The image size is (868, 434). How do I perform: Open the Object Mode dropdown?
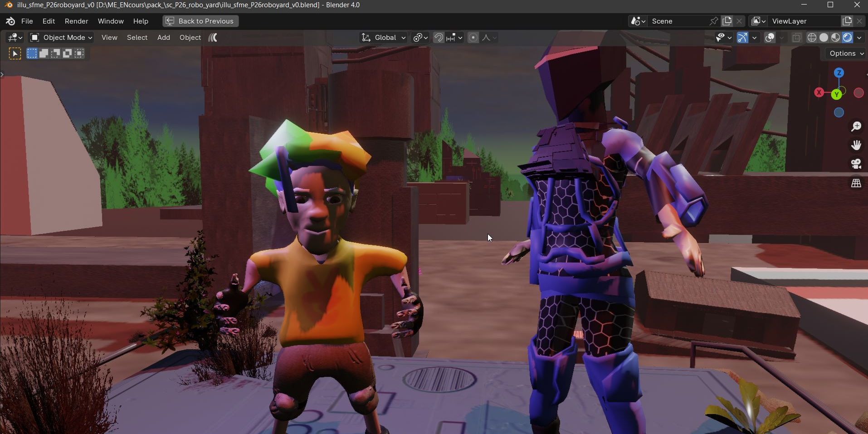pos(61,38)
